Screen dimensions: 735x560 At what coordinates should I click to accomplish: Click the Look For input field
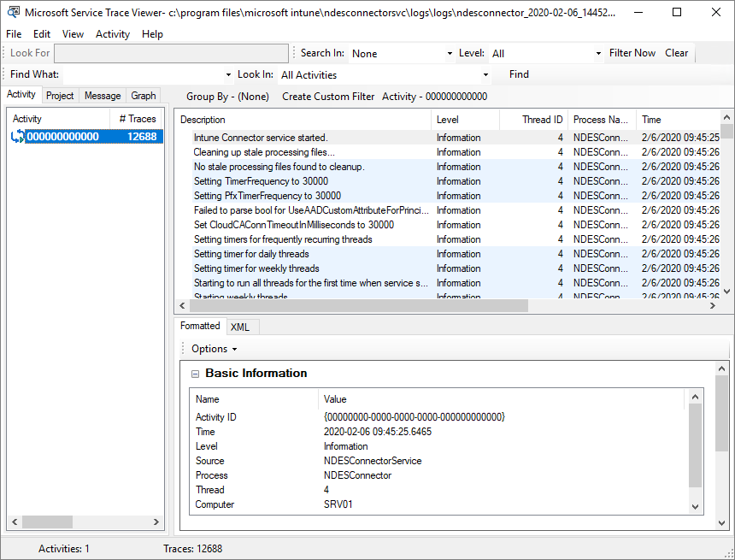coord(171,54)
